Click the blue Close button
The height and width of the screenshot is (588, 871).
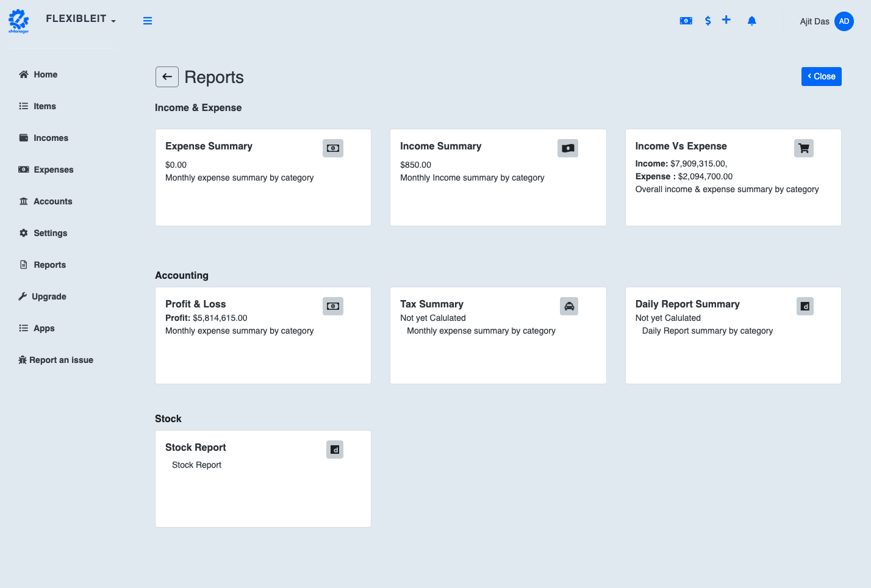click(821, 76)
